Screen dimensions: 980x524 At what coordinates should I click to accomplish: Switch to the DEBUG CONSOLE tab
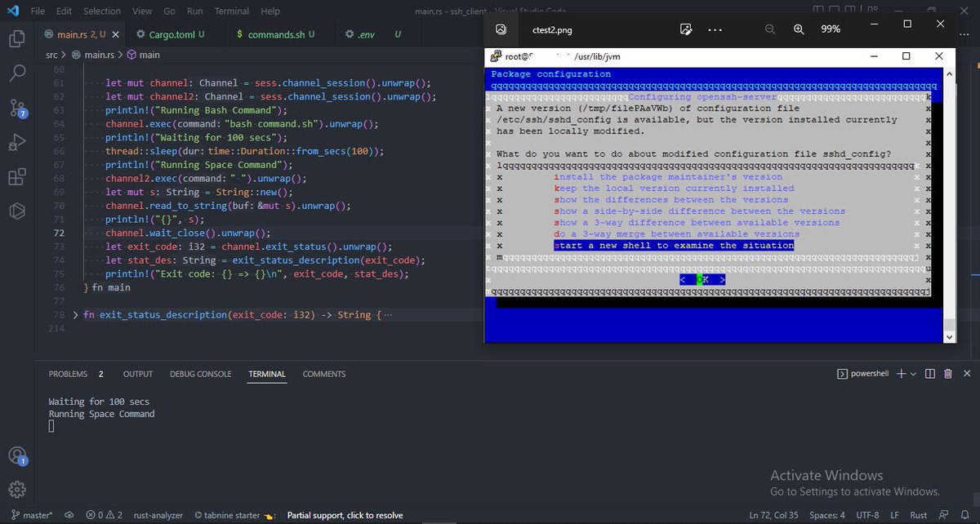point(201,374)
